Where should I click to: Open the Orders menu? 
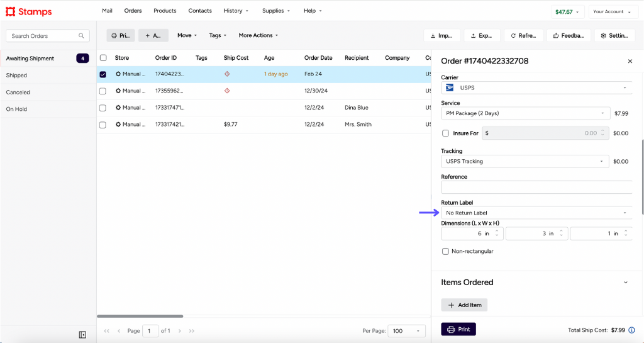pyautogui.click(x=133, y=11)
